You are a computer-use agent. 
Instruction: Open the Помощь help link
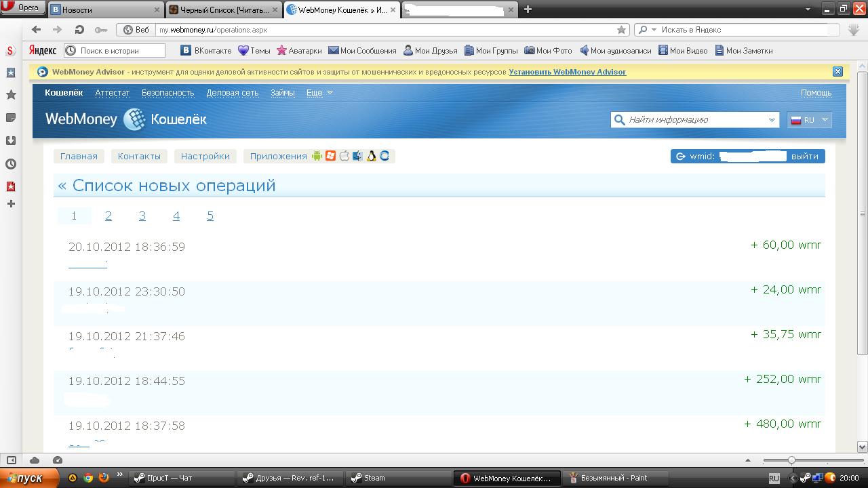[816, 93]
